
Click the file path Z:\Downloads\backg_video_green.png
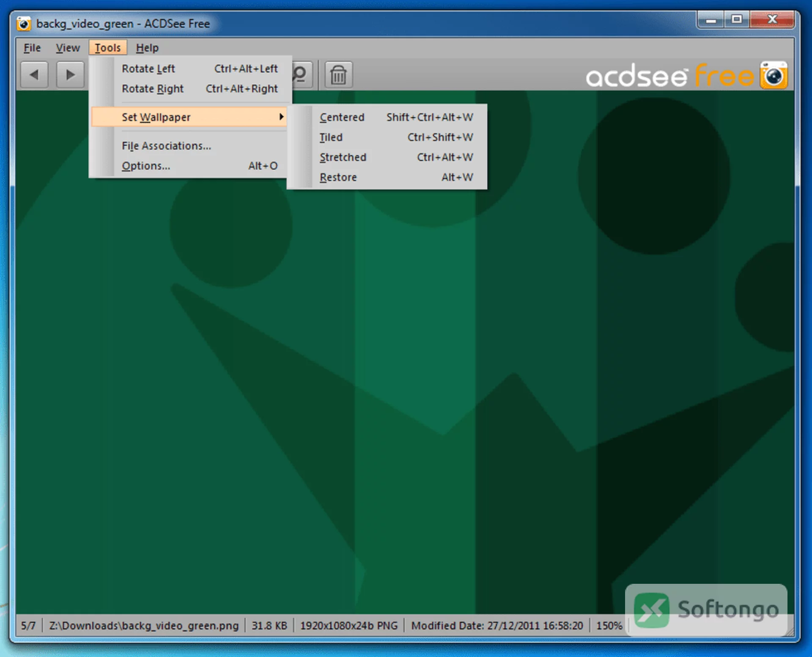pyautogui.click(x=144, y=625)
